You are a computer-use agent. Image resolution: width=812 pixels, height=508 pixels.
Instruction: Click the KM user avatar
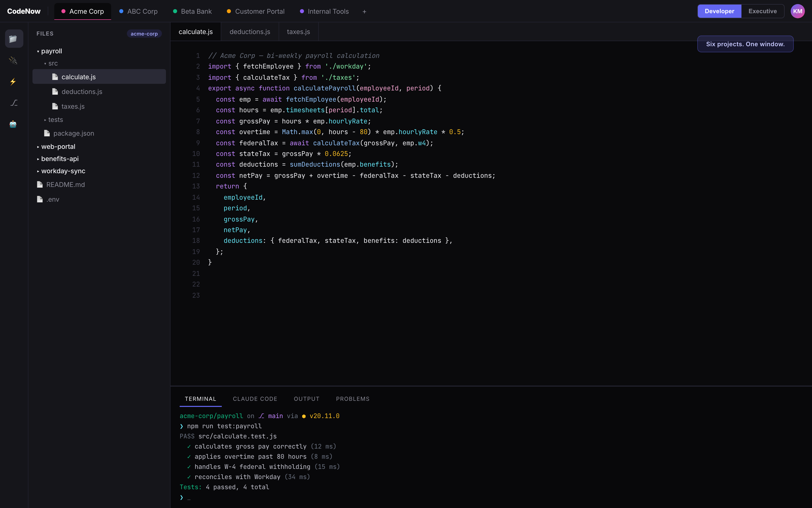click(x=798, y=11)
